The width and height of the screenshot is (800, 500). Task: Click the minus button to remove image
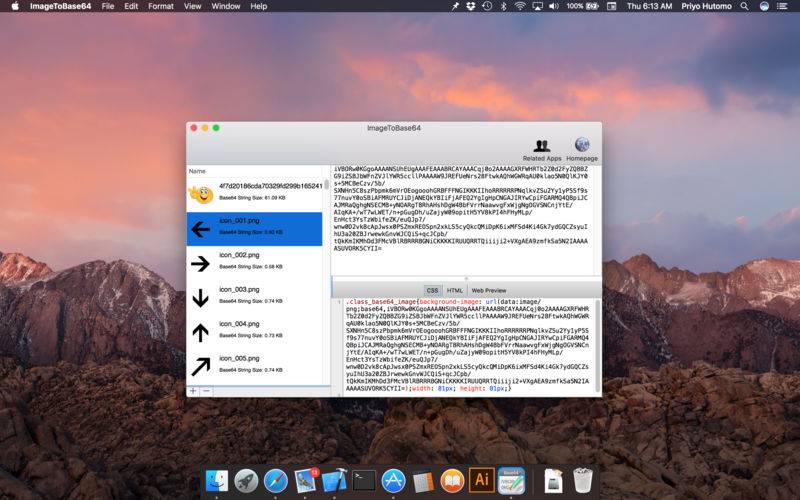(x=207, y=391)
